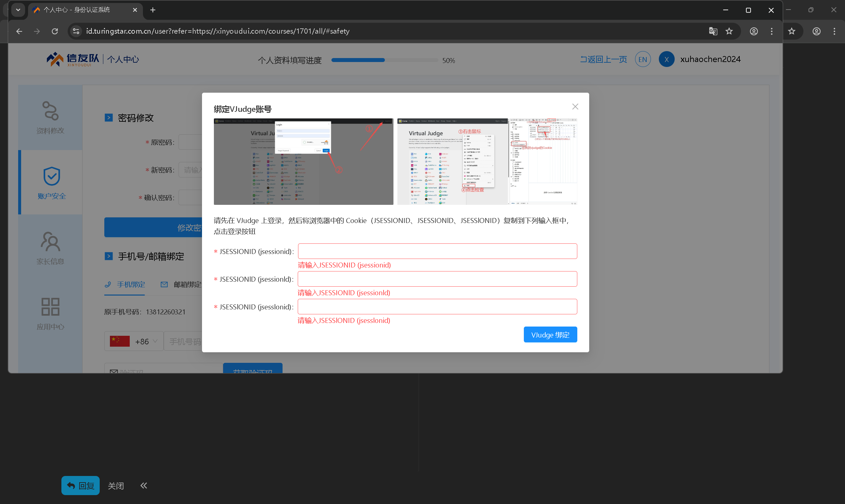Click the 信友队 logo
Viewport: 845px width, 504px height.
tap(73, 59)
